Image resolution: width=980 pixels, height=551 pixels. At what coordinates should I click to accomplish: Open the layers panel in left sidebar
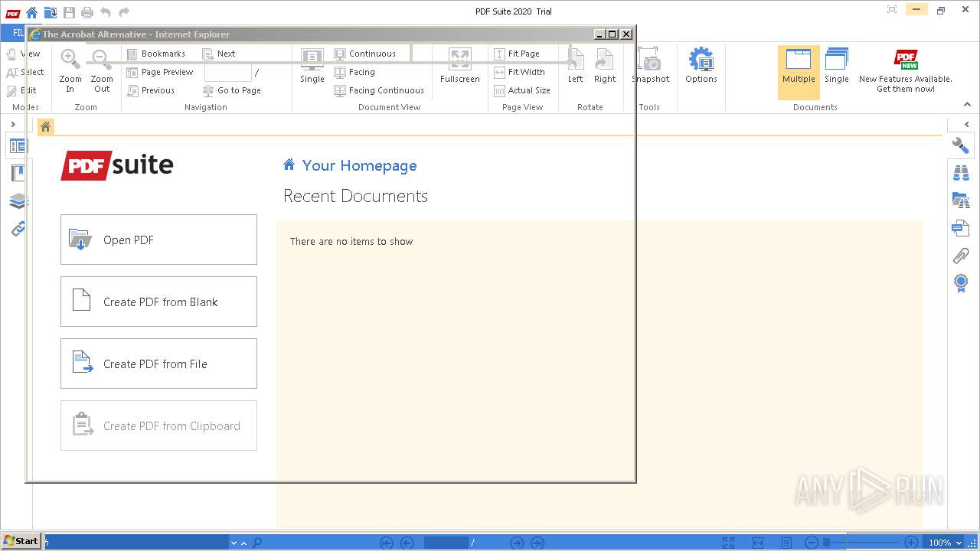[18, 201]
